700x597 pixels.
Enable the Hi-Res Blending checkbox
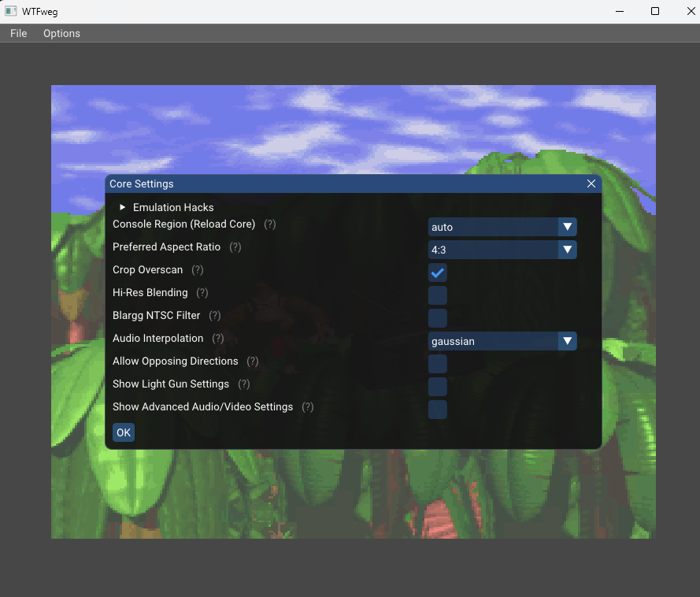point(438,296)
